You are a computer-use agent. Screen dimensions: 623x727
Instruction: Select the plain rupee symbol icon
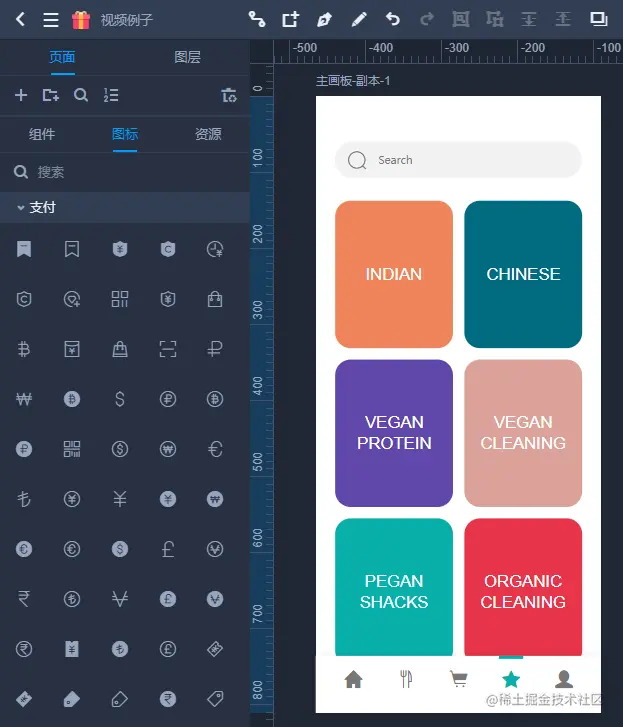[24, 599]
